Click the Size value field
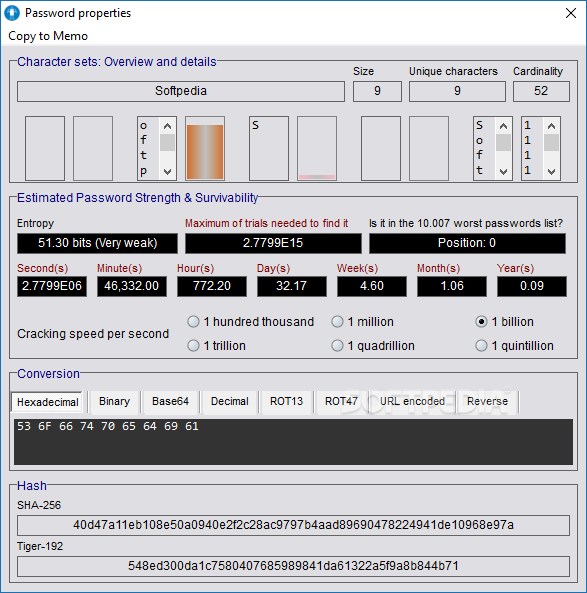The height and width of the screenshot is (593, 587). pyautogui.click(x=377, y=91)
